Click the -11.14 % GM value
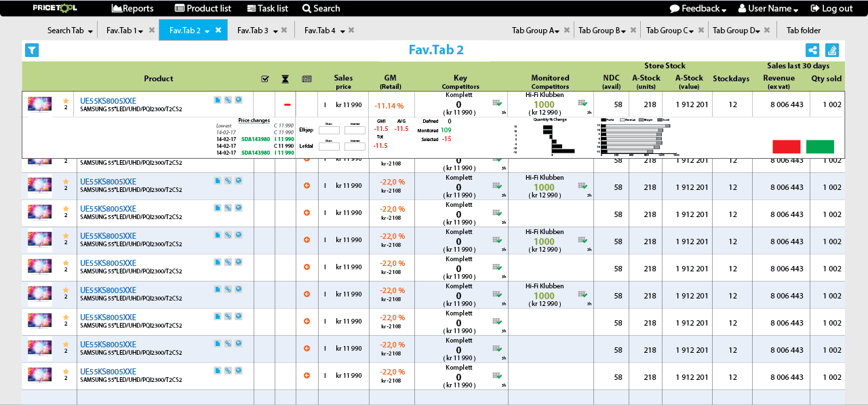868x405 pixels. (x=389, y=106)
